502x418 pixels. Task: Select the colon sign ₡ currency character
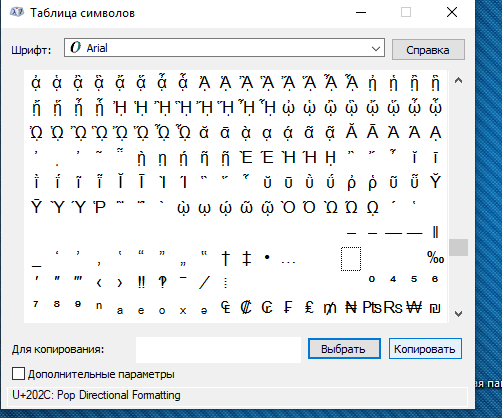tap(246, 307)
